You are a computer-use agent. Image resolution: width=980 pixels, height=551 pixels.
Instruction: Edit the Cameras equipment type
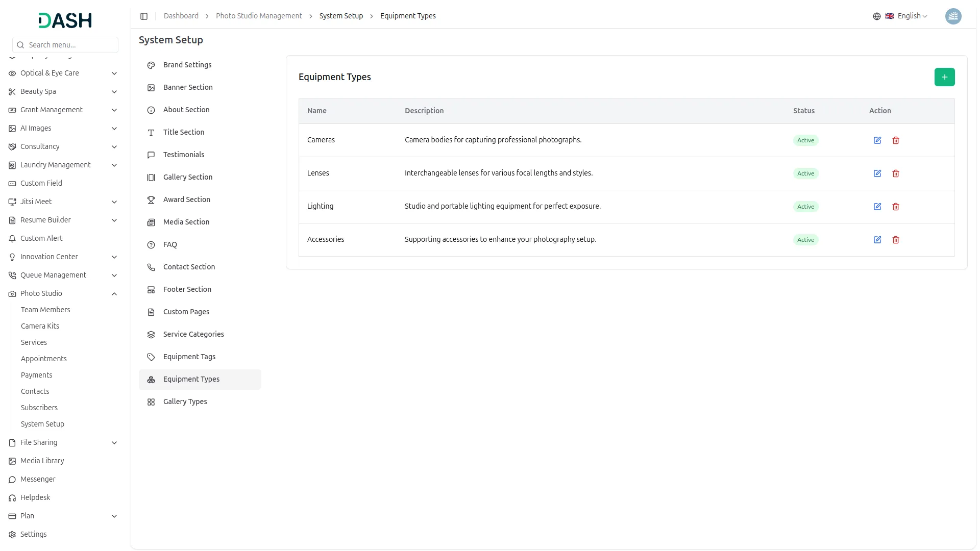pos(877,140)
